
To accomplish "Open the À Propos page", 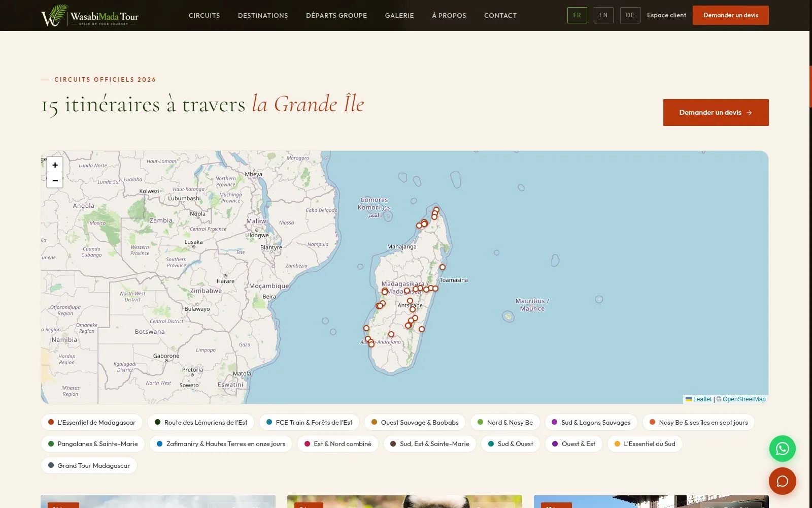I will coord(449,15).
